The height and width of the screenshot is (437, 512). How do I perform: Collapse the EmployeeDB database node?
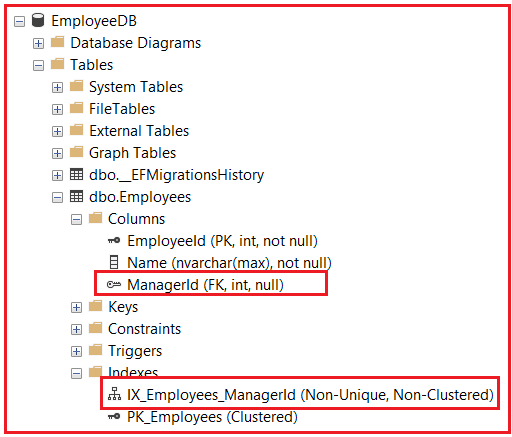coord(19,22)
